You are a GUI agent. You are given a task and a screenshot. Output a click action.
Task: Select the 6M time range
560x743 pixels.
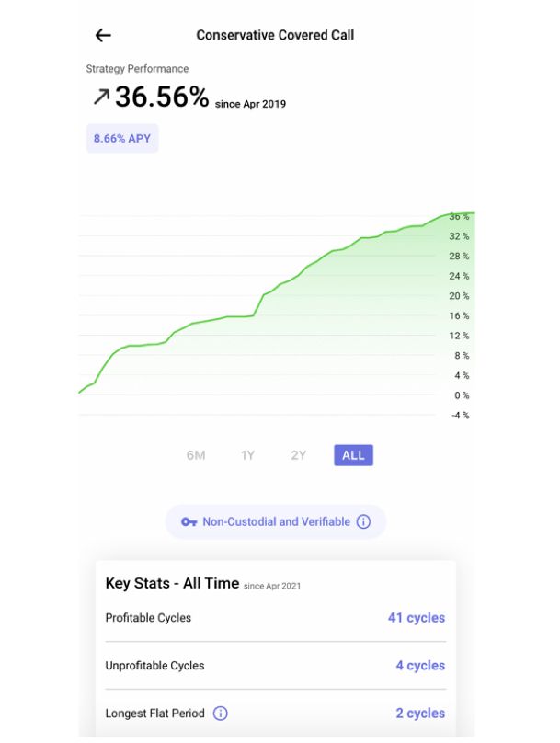tap(196, 455)
